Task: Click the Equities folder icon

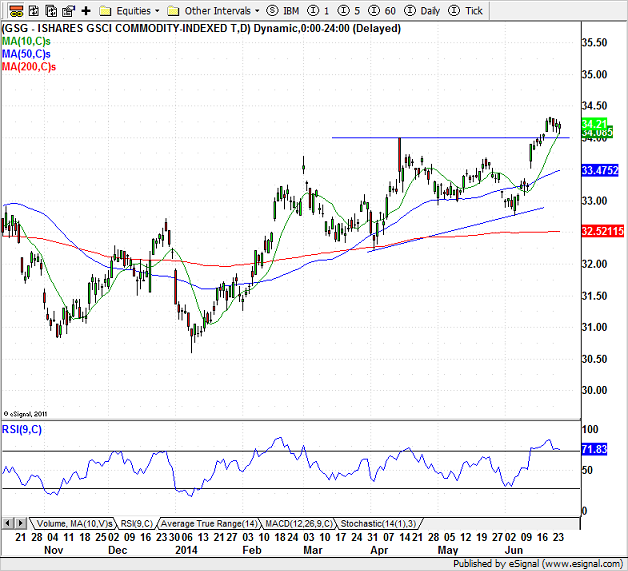Action: point(105,11)
